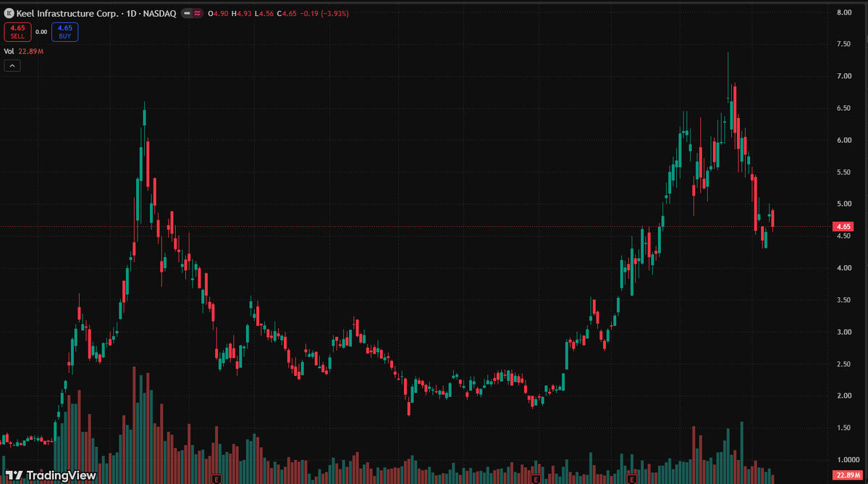Click the Keel Infrastructure Corp. symbol logo icon

(9, 13)
